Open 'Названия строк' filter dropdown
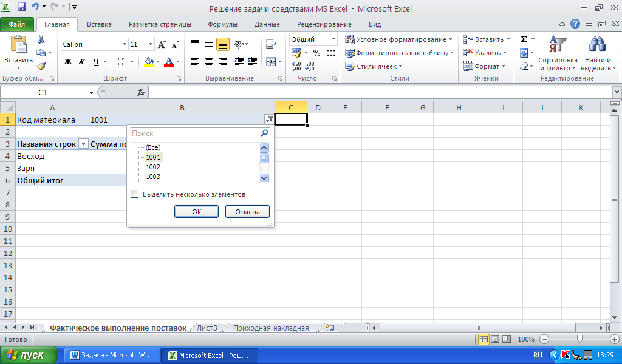622x364 pixels. (83, 144)
